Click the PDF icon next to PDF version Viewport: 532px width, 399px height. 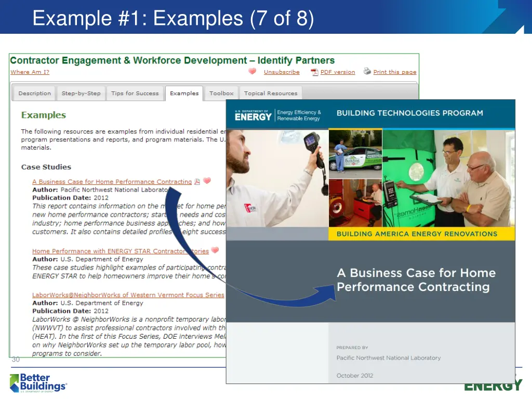[x=314, y=72]
